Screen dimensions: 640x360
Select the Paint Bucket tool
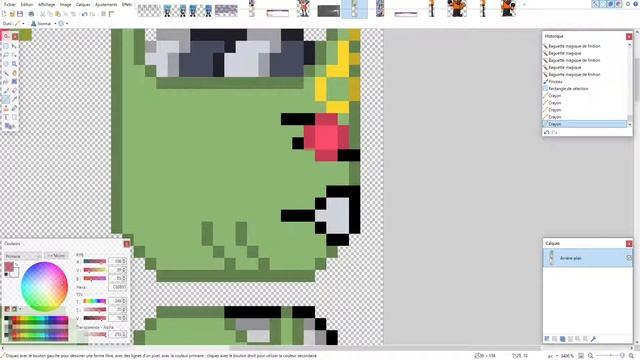tap(6, 82)
